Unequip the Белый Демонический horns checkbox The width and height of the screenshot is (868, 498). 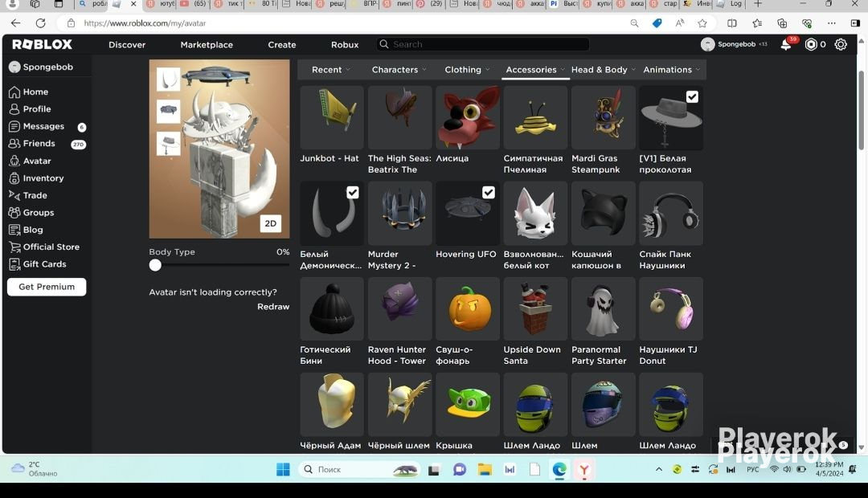tap(353, 193)
